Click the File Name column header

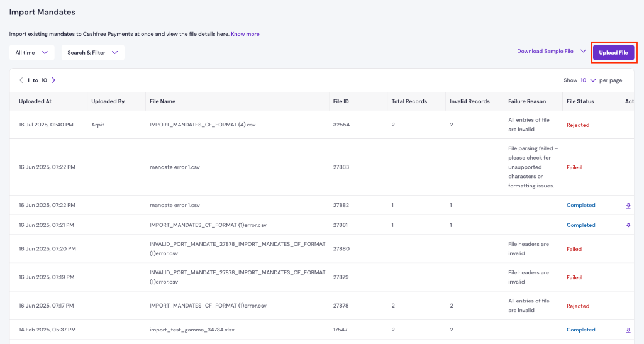point(162,101)
